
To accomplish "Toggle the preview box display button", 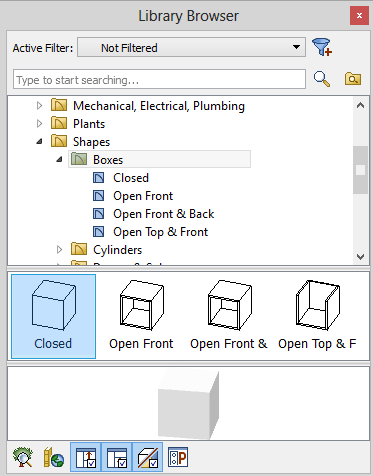I will pyautogui.click(x=147, y=457).
